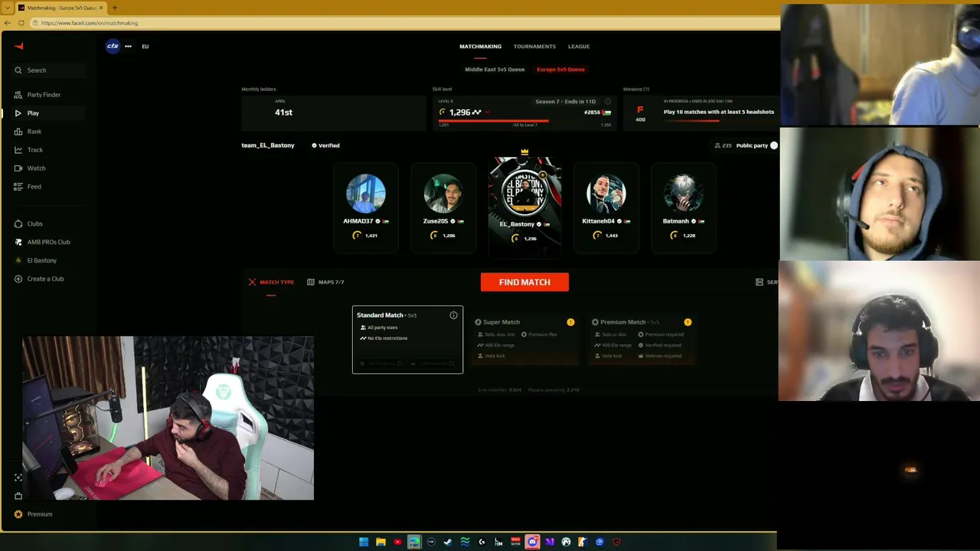Expand the Elo trend dropdown arrow
The width and height of the screenshot is (980, 551).
coord(488,112)
